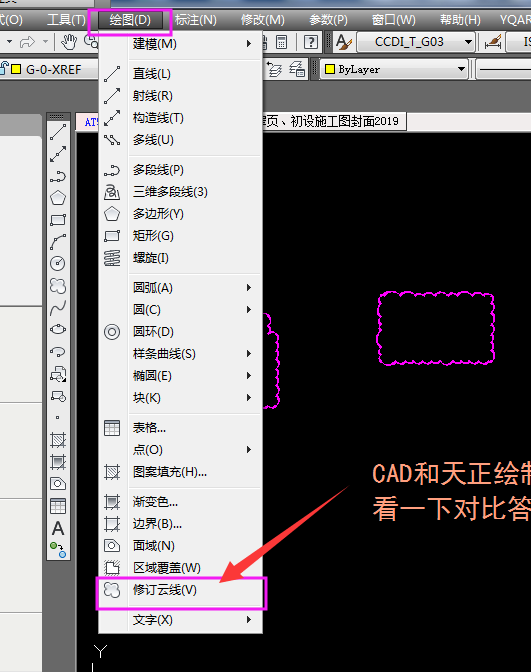Select the Circle tool in the left toolbar
The width and height of the screenshot is (531, 672).
(x=58, y=264)
